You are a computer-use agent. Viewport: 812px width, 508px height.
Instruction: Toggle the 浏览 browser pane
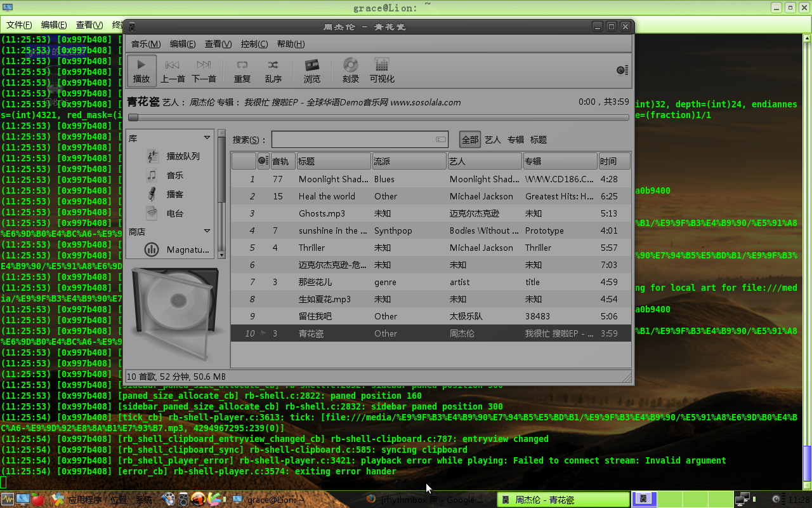311,70
